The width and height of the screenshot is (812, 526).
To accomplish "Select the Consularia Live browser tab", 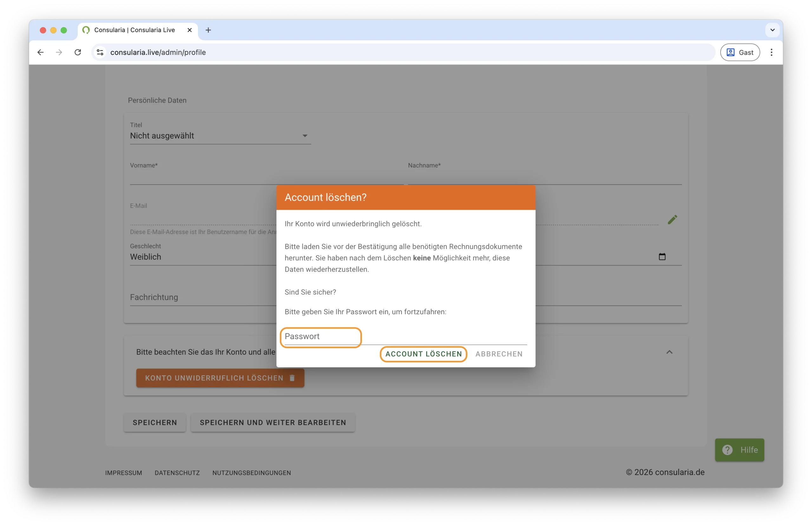I will click(x=134, y=30).
